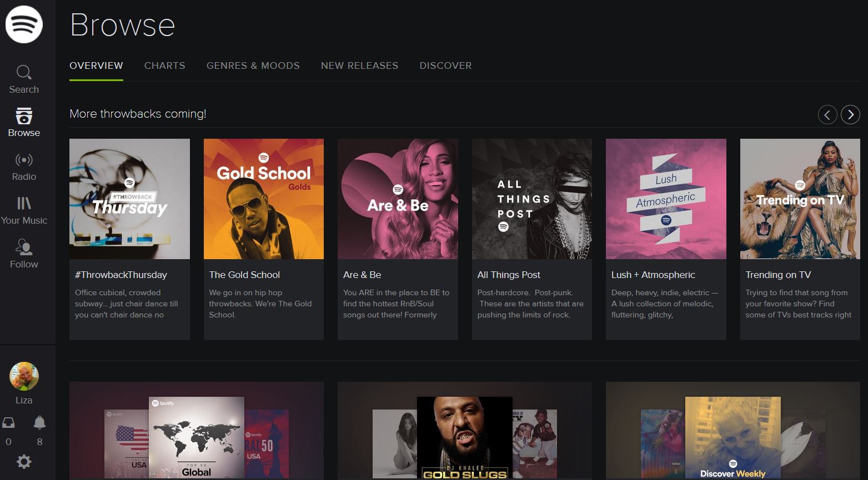Open the Lush Atmospheric playlist cover
The height and width of the screenshot is (480, 868).
pyautogui.click(x=666, y=199)
